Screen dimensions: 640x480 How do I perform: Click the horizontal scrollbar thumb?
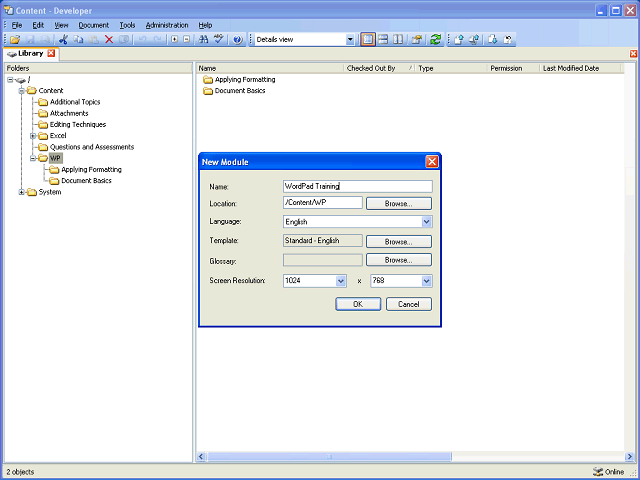(329, 457)
